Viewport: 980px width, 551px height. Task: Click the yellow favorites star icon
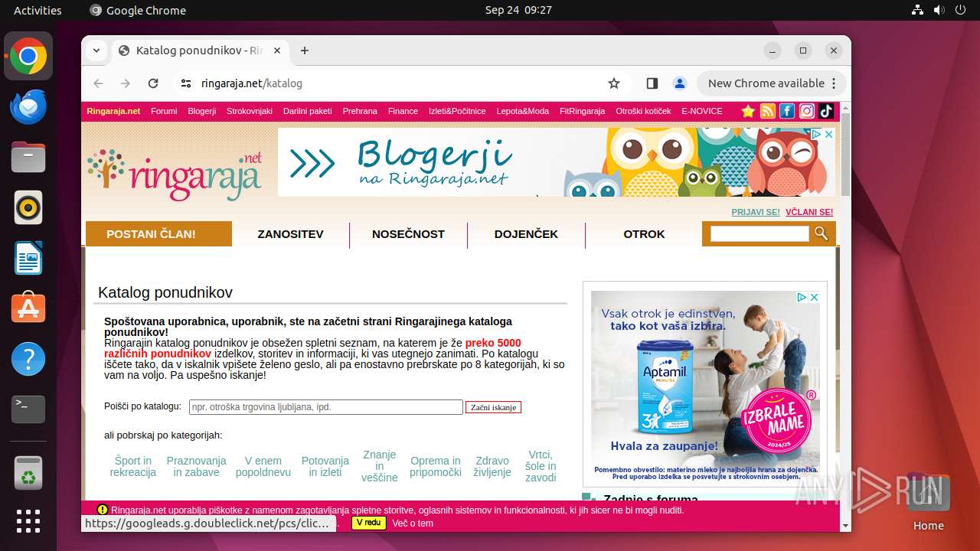pyautogui.click(x=748, y=111)
